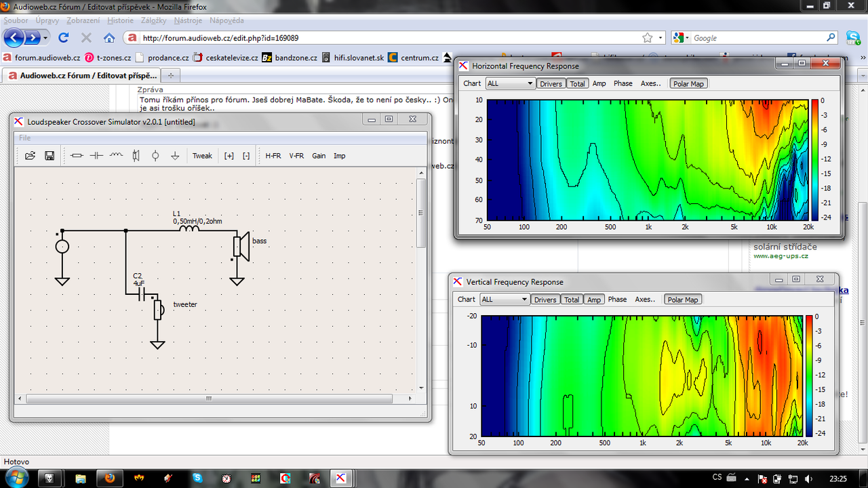Add a voltage source component from the toolbar
This screenshot has width=868, height=488.
[155, 156]
